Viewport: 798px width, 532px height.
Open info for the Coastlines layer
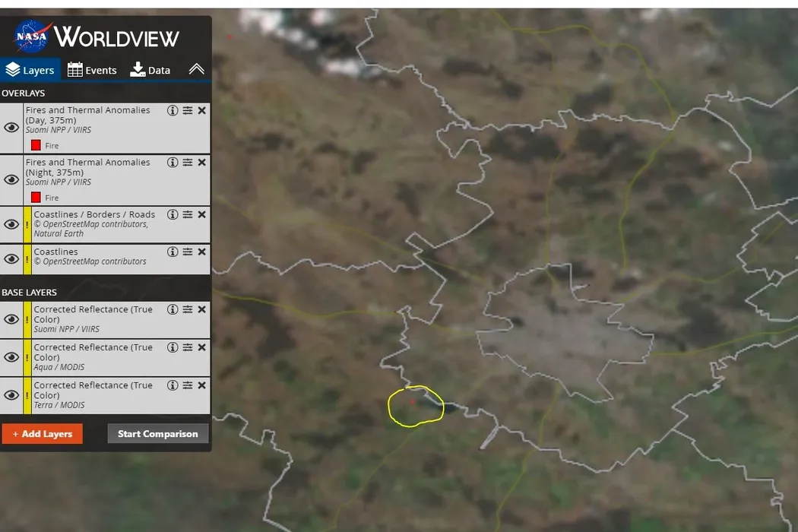173,252
